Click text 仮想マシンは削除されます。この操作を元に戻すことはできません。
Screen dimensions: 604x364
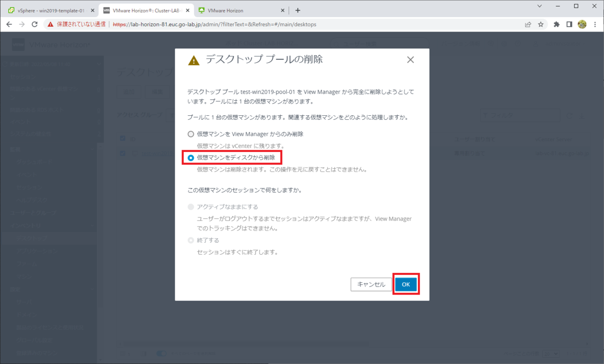(x=282, y=169)
